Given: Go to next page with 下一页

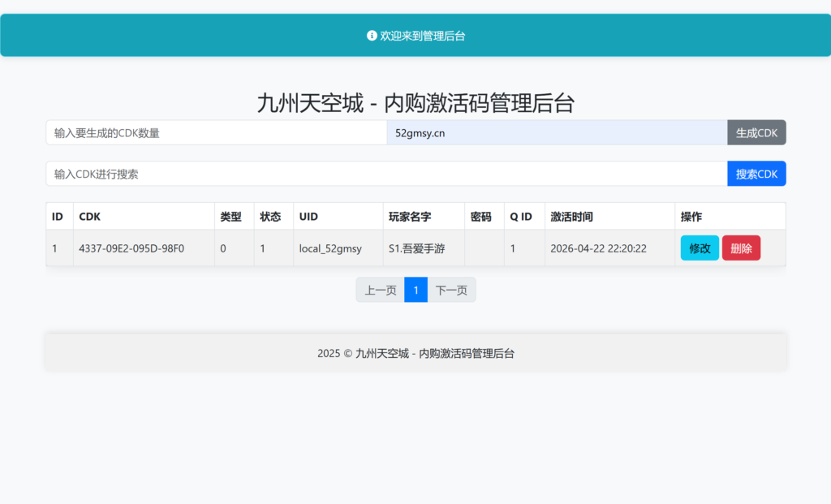Looking at the screenshot, I should point(451,290).
